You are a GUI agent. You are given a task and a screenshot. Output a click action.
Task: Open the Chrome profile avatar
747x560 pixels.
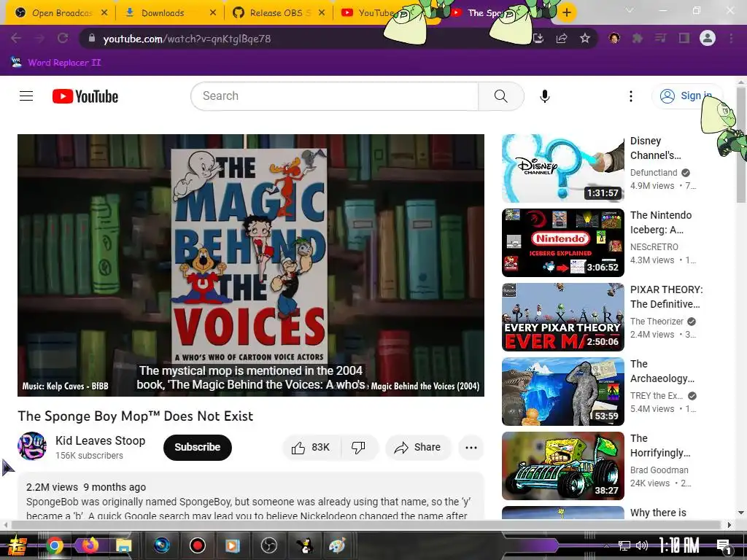(708, 38)
